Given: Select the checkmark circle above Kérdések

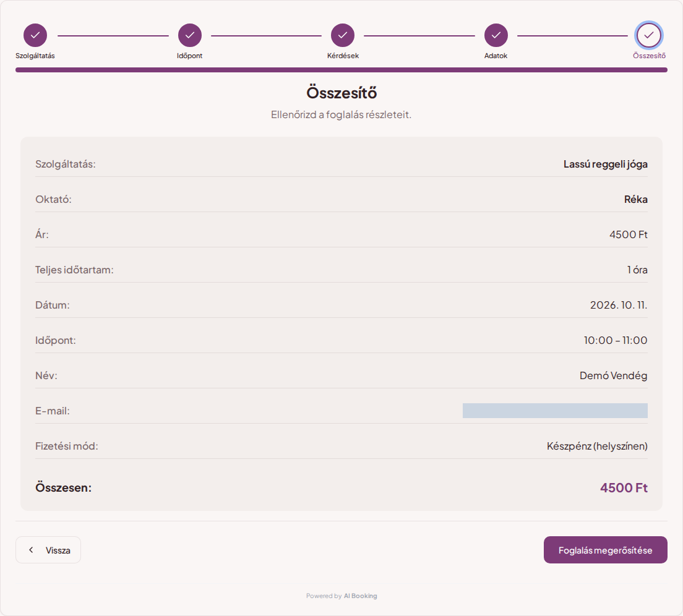Looking at the screenshot, I should tap(343, 35).
